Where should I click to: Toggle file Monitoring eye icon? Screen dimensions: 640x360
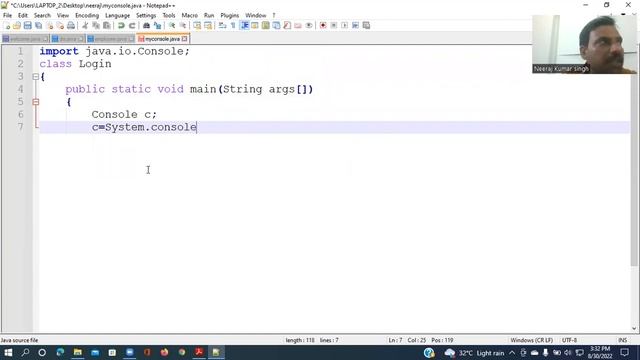pyautogui.click(x=309, y=26)
